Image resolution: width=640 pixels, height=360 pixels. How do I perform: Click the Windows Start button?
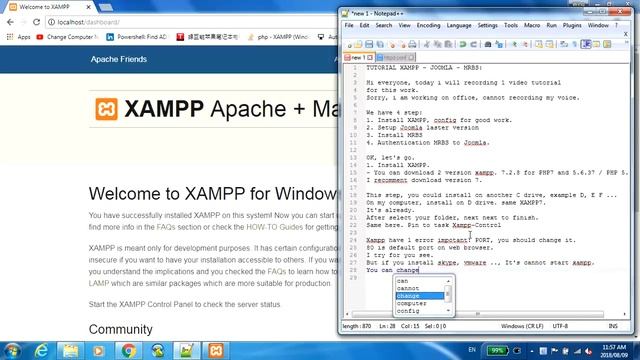pyautogui.click(x=12, y=351)
